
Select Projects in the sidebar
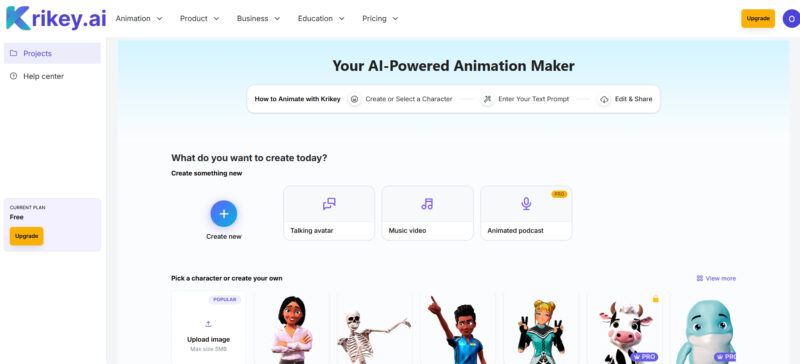(x=52, y=53)
